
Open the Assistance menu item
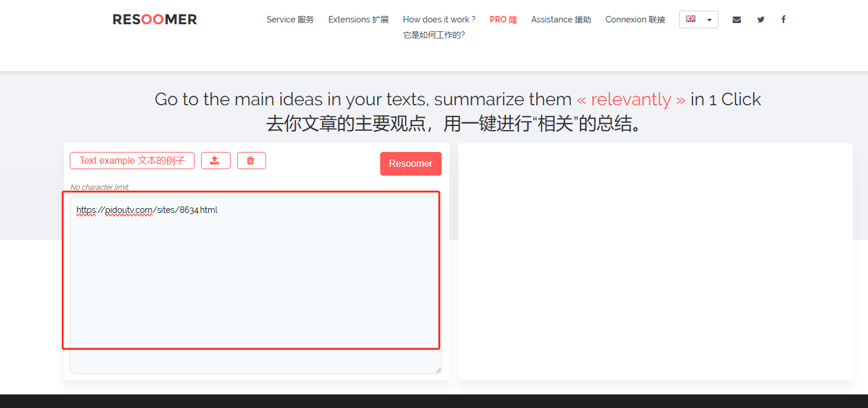561,20
